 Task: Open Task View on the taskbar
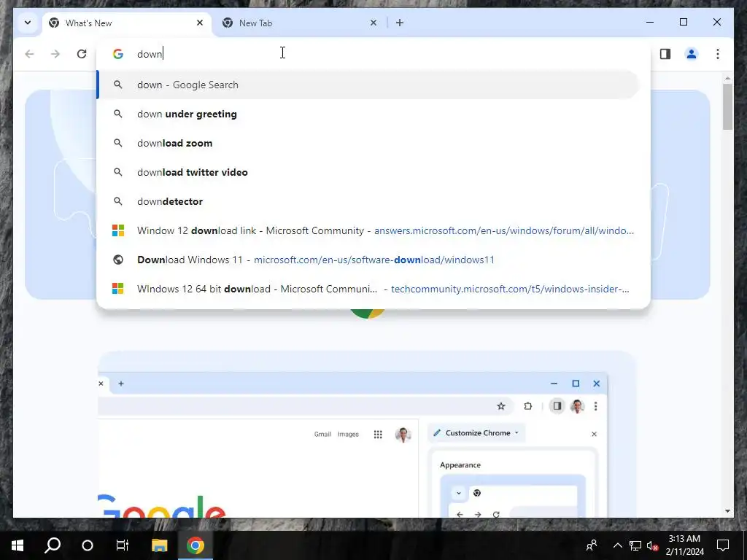click(x=123, y=545)
